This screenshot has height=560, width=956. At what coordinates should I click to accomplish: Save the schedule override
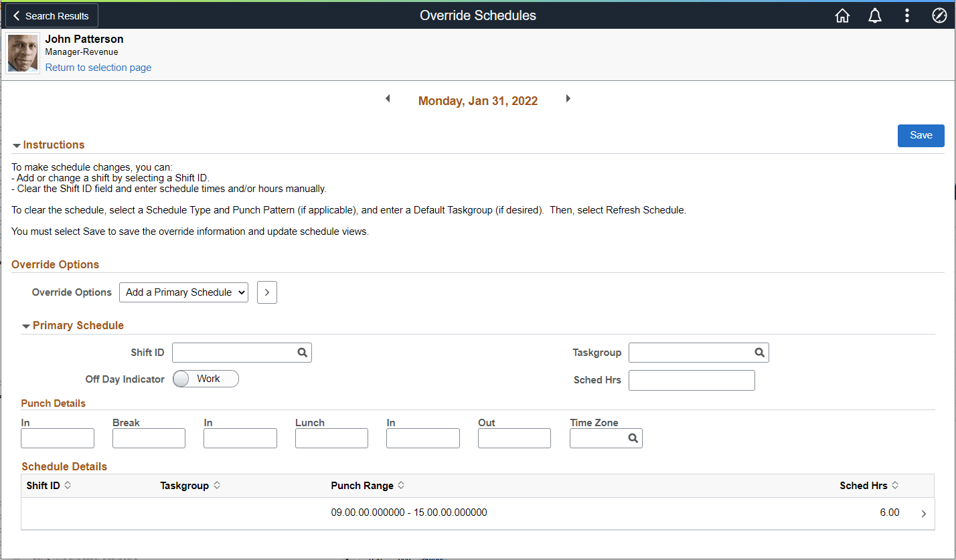click(921, 135)
